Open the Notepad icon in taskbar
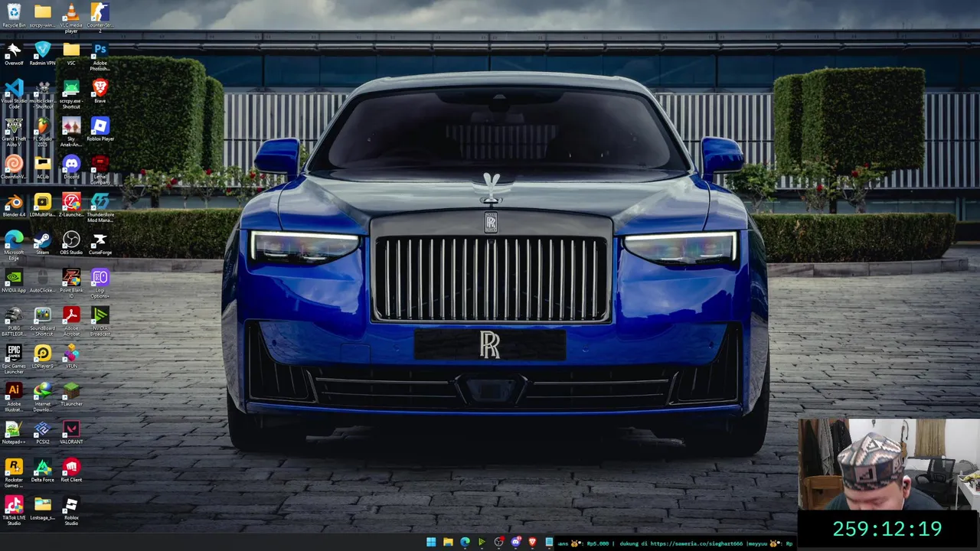The width and height of the screenshot is (980, 551). [549, 543]
